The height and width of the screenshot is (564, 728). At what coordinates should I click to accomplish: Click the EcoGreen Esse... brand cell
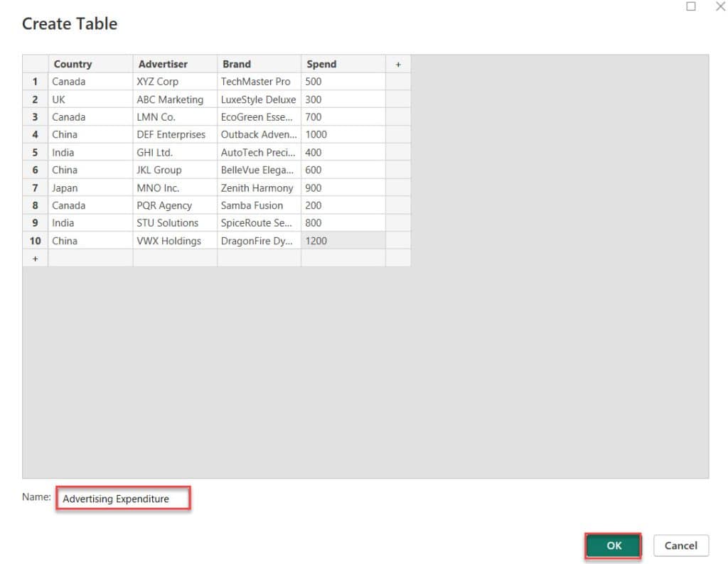tap(259, 117)
